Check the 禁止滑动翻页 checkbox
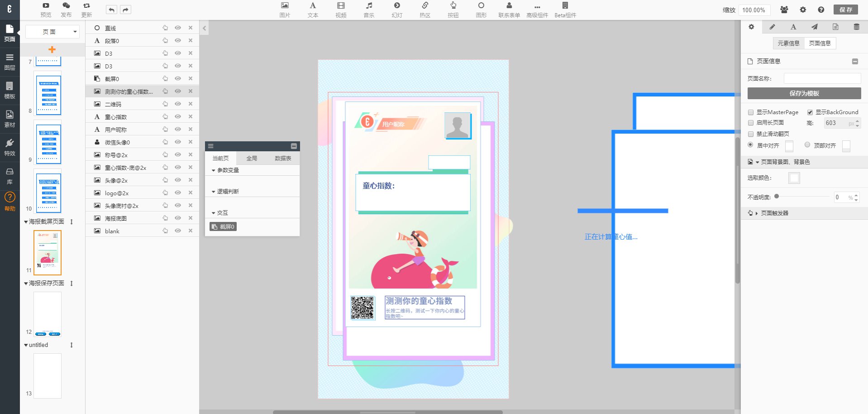 751,134
